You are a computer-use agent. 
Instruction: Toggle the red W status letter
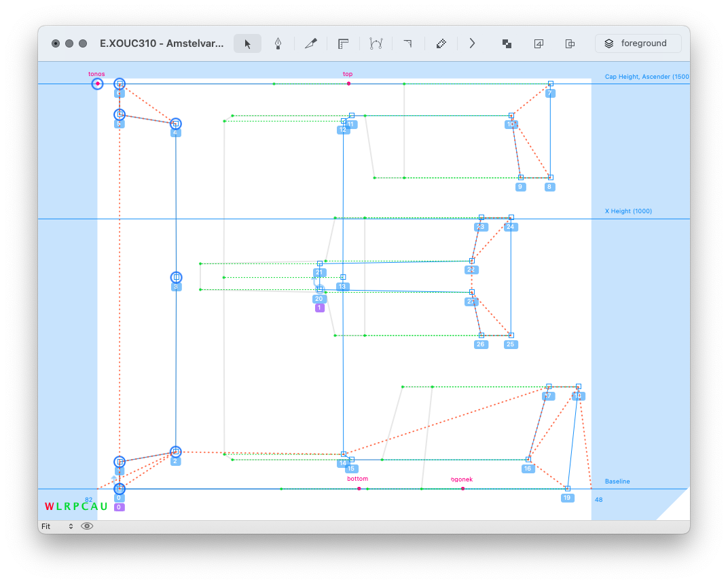49,507
